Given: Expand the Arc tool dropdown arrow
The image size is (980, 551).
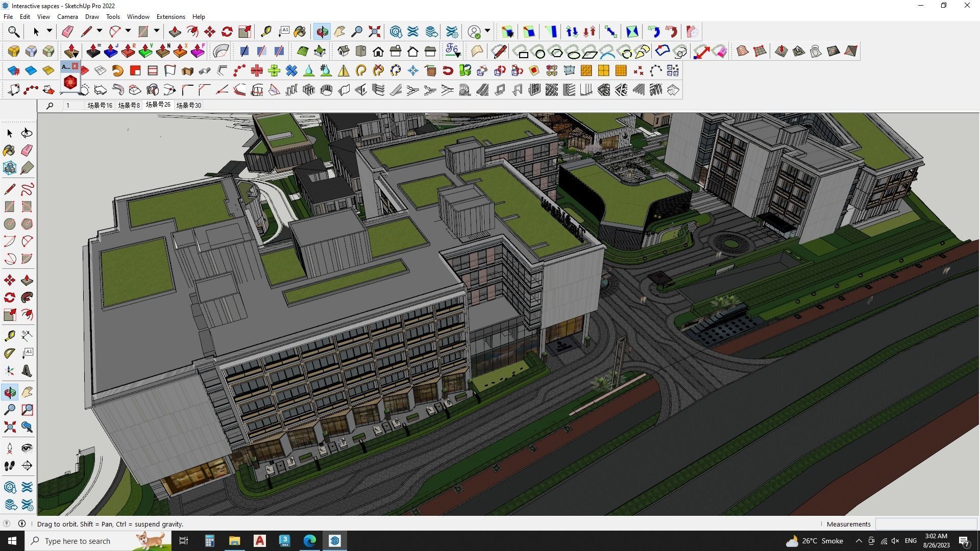Looking at the screenshot, I should pos(128,31).
